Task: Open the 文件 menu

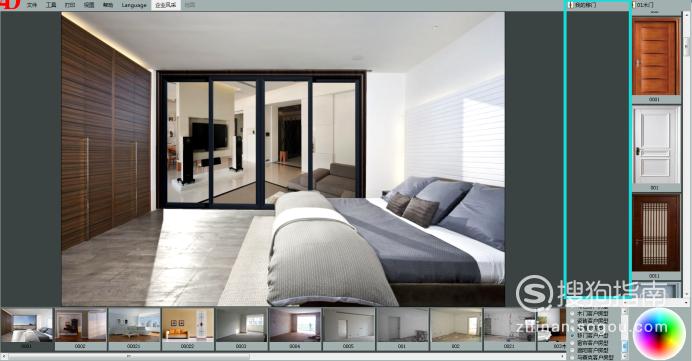Action: pos(32,5)
